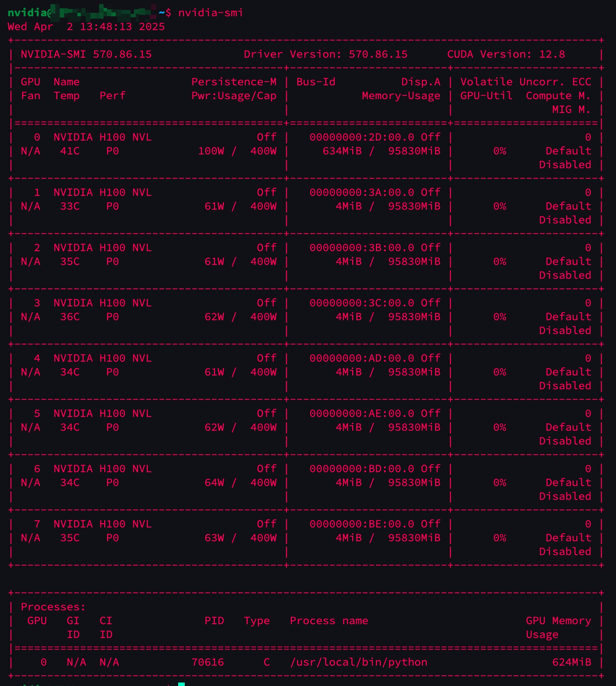This screenshot has width=616, height=686.
Task: Click the Memory-Usage column header
Action: tap(401, 96)
